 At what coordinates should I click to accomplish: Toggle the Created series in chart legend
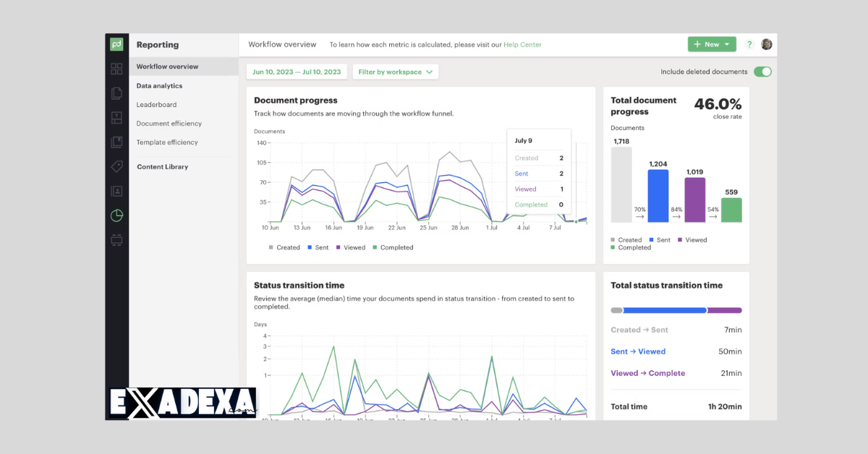[x=284, y=247]
